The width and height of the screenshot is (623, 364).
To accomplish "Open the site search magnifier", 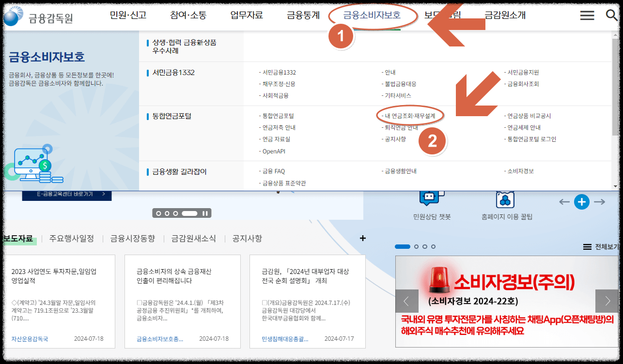I will coord(611,15).
